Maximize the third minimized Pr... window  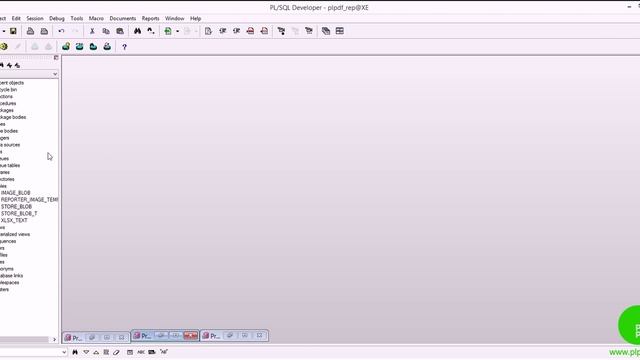pyautogui.click(x=245, y=336)
